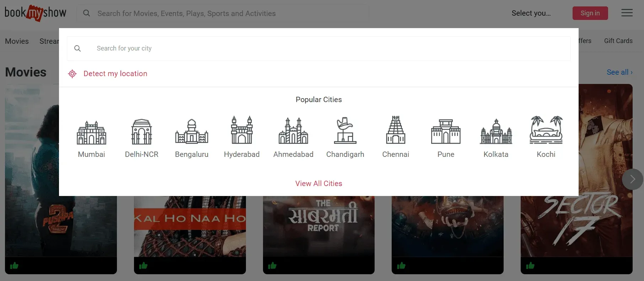Image resolution: width=644 pixels, height=281 pixels.
Task: Choose the Kochi palm trees icon
Action: [x=546, y=130]
